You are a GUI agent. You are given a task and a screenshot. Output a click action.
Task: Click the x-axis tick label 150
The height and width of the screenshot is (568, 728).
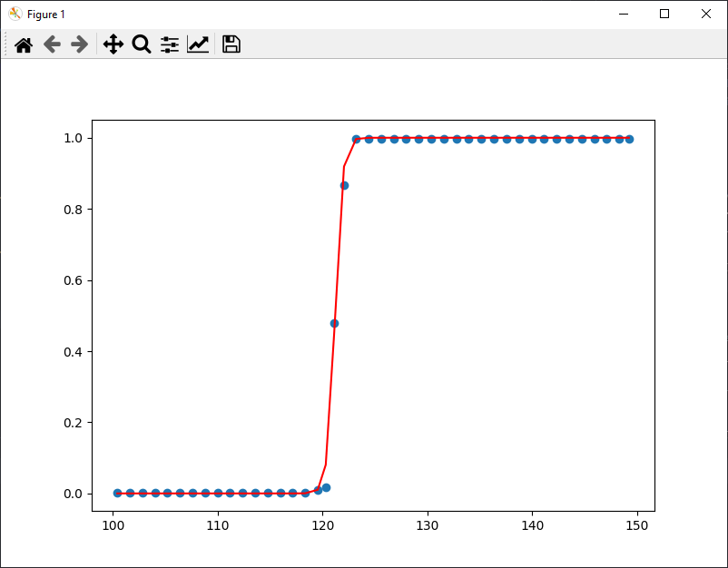point(639,524)
